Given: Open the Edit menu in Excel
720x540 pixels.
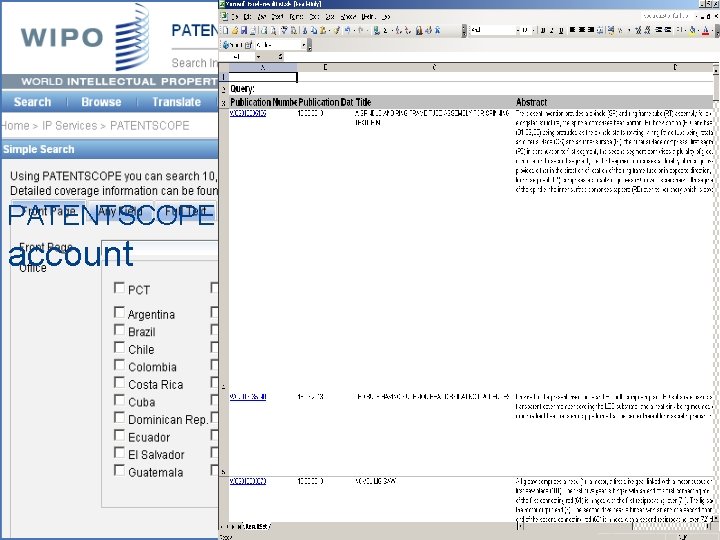Looking at the screenshot, I should [x=248, y=17].
